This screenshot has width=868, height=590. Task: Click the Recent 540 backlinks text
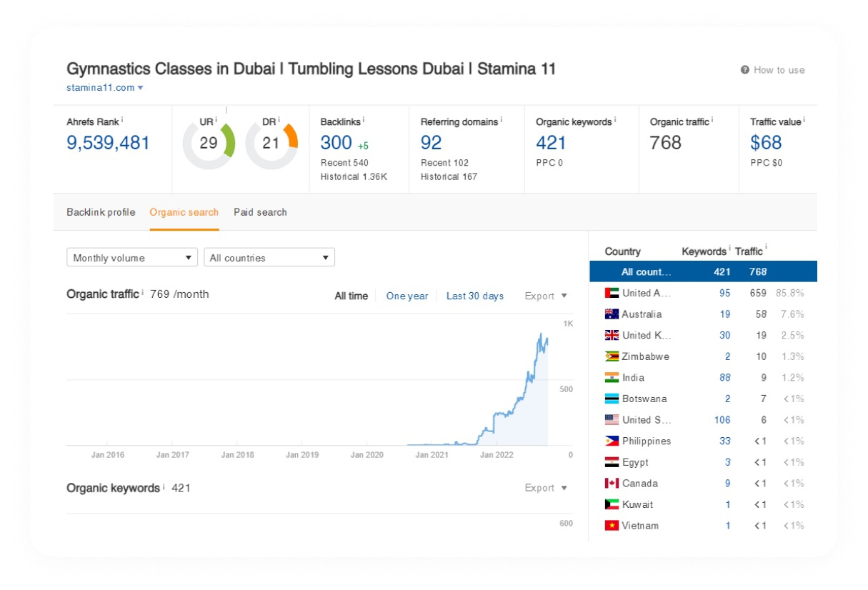pyautogui.click(x=344, y=163)
